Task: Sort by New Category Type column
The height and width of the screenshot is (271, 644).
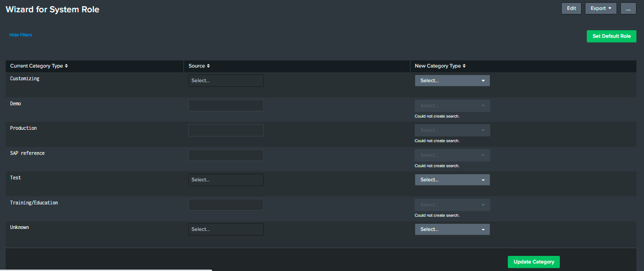Action: coord(440,66)
